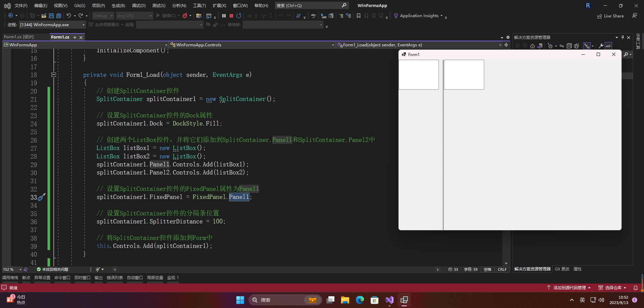Click the pending changes filter clock icon
Screen dimensions: 644x308
pos(550,46)
